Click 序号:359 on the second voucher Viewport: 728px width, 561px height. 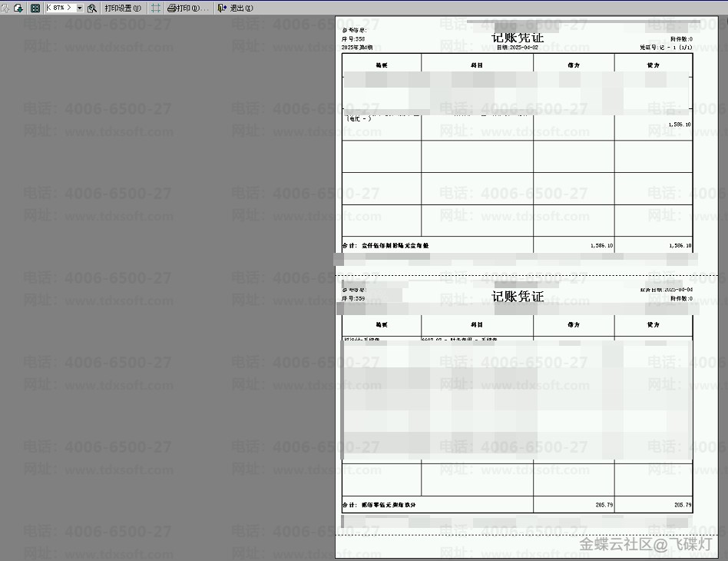pos(353,298)
